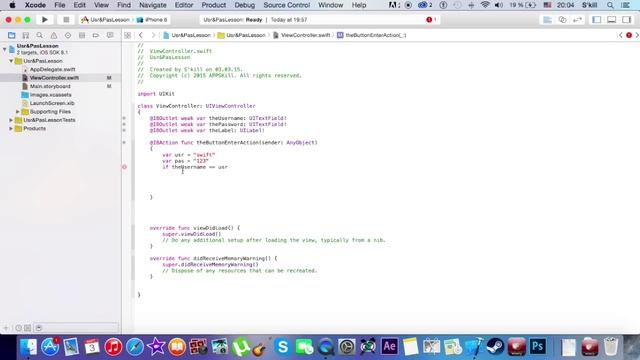Open the Debug navigator
The height and width of the screenshot is (360, 640).
point(82,36)
